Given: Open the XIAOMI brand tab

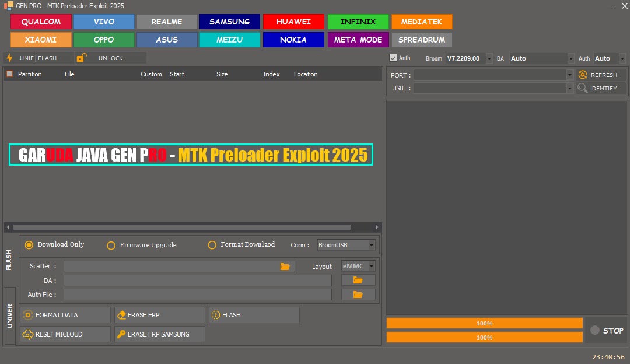Looking at the screenshot, I should pyautogui.click(x=41, y=40).
